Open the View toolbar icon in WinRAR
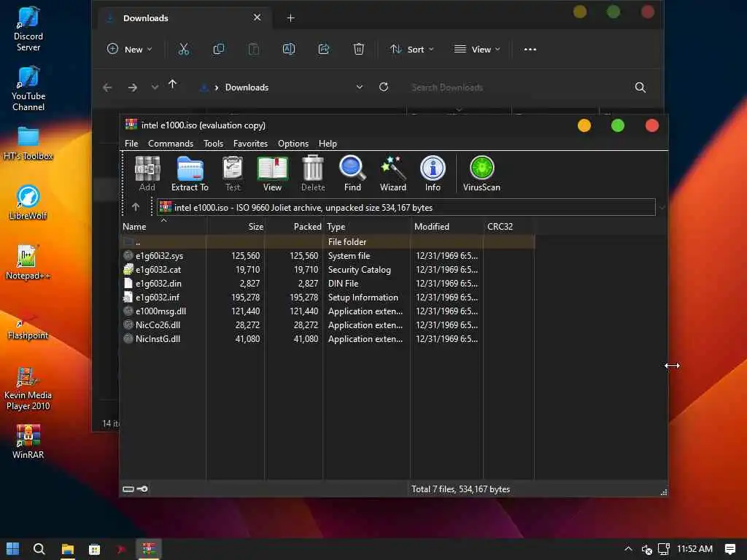The height and width of the screenshot is (560, 747). (273, 174)
